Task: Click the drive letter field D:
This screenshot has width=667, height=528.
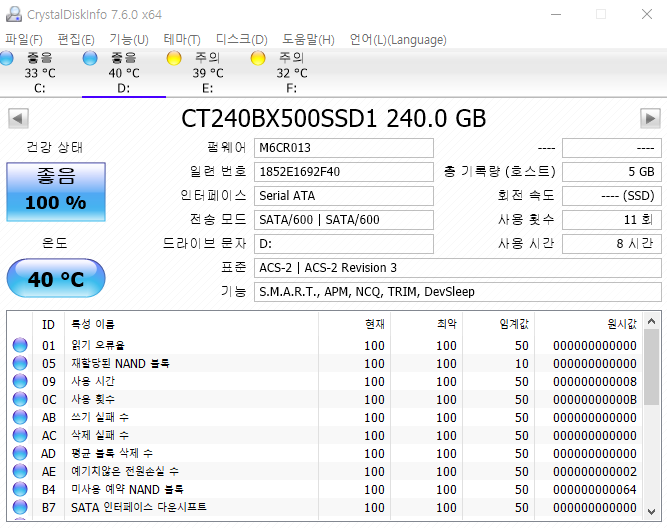Action: [344, 244]
